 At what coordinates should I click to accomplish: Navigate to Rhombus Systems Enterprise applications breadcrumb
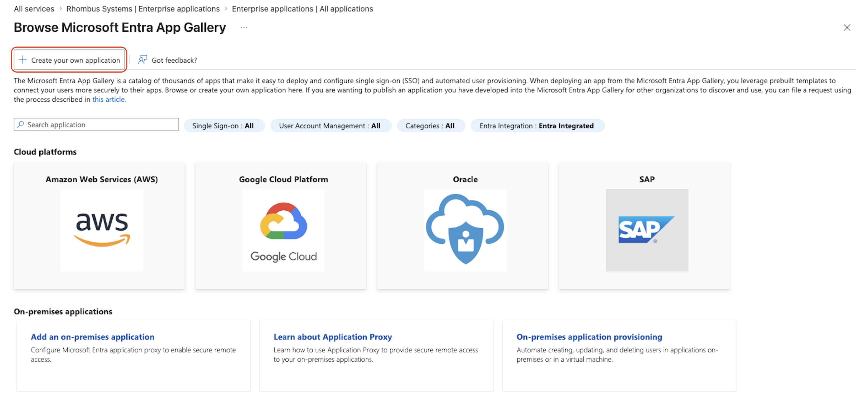[143, 9]
